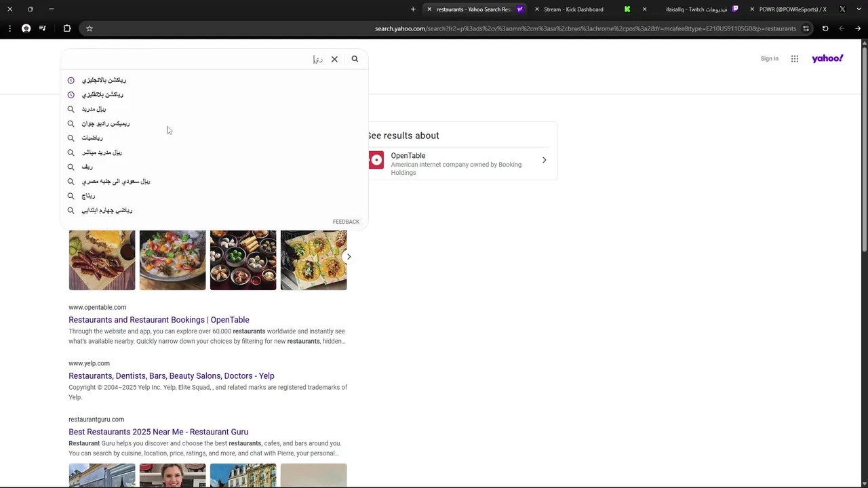Select the restaurants Yahoo Search tab
Viewport: 868px width, 488px height.
pos(473,9)
